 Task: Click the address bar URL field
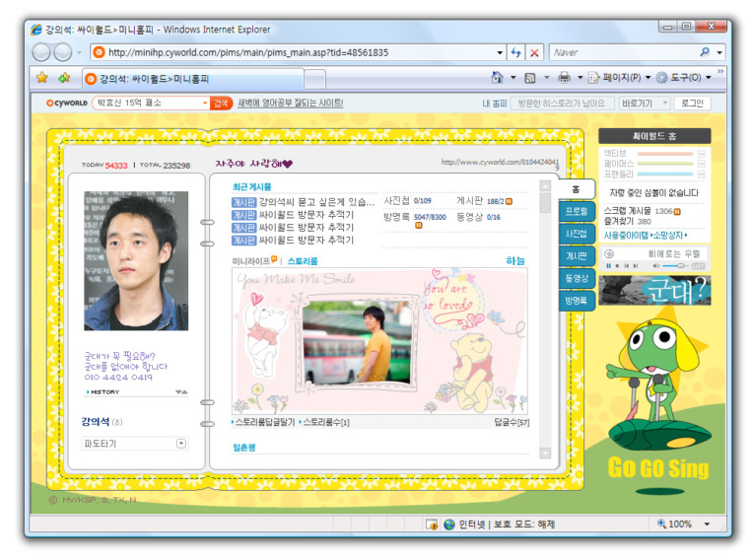293,52
